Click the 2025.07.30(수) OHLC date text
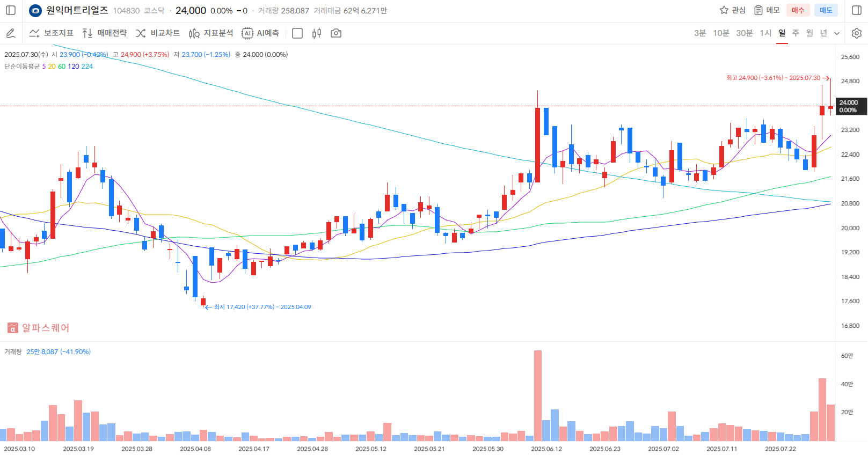Viewport: 868px width, 455px height. pos(26,55)
